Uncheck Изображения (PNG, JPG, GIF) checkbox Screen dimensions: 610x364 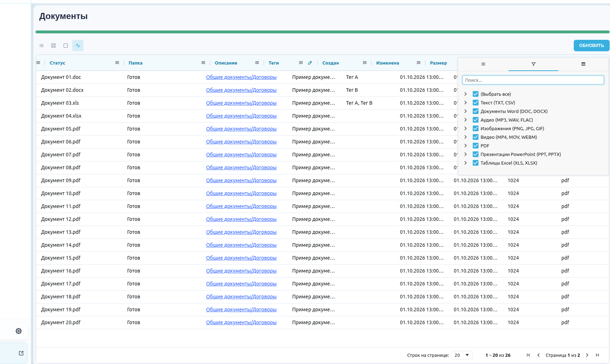(x=475, y=128)
